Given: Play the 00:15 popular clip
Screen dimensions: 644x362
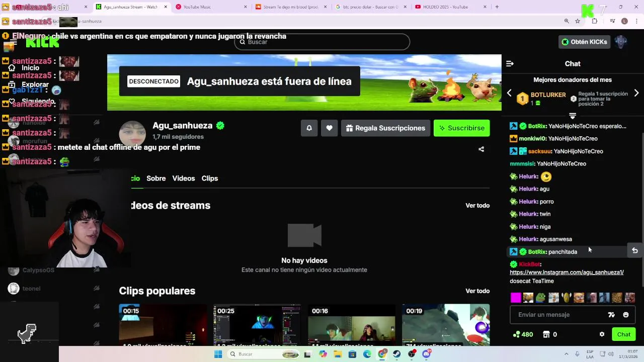Looking at the screenshot, I should (163, 324).
